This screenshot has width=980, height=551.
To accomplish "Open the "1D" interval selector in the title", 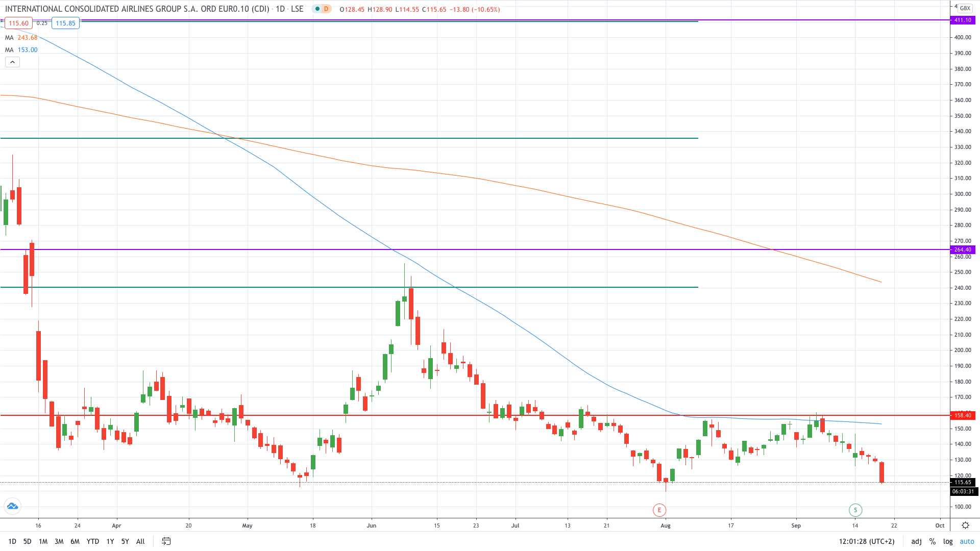I will (280, 9).
